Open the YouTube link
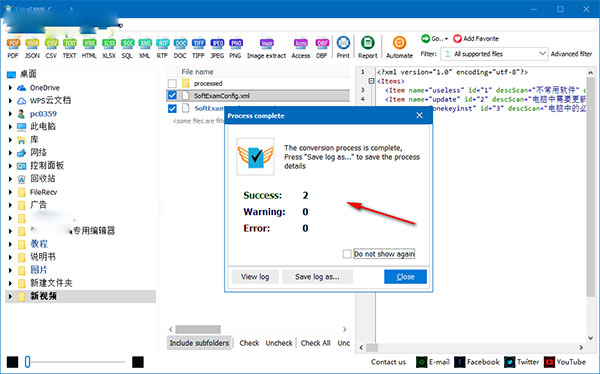Viewport: 600px width, 374px height. click(x=565, y=362)
